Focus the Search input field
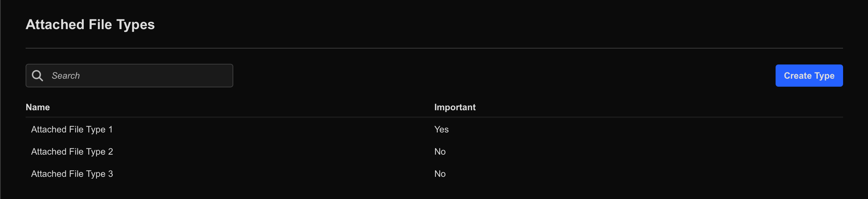Image resolution: width=868 pixels, height=199 pixels. click(129, 76)
